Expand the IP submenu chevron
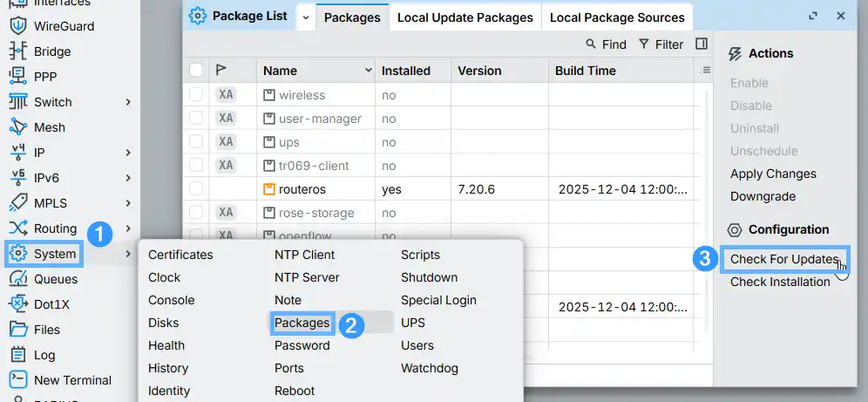 click(128, 153)
